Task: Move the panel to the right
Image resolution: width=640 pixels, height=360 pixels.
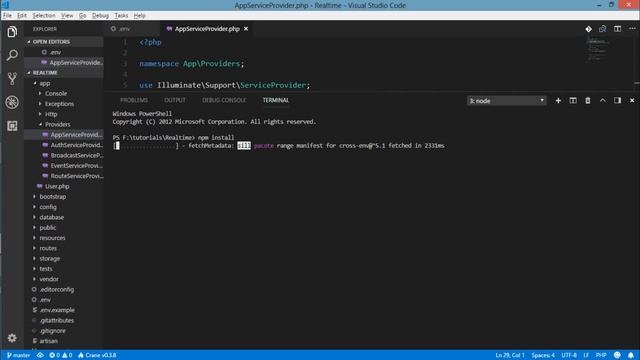Action: click(617, 100)
